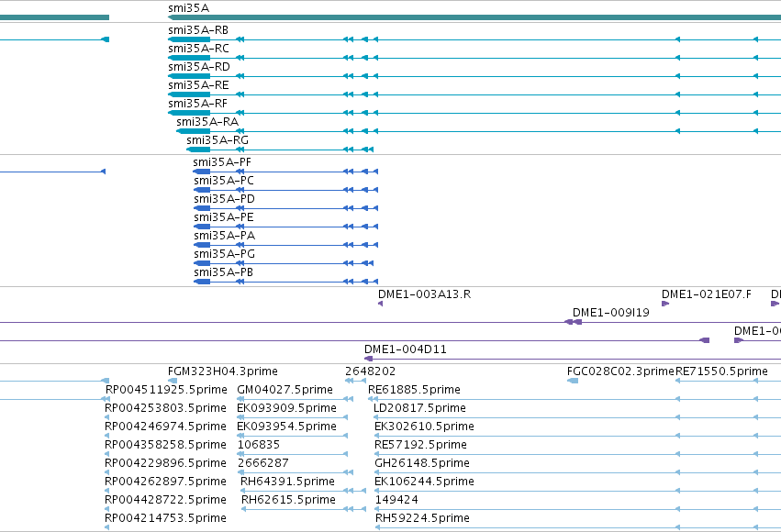Image resolution: width=781 pixels, height=532 pixels.
Task: Click transcript label smi35A-RC
Action: (x=198, y=49)
